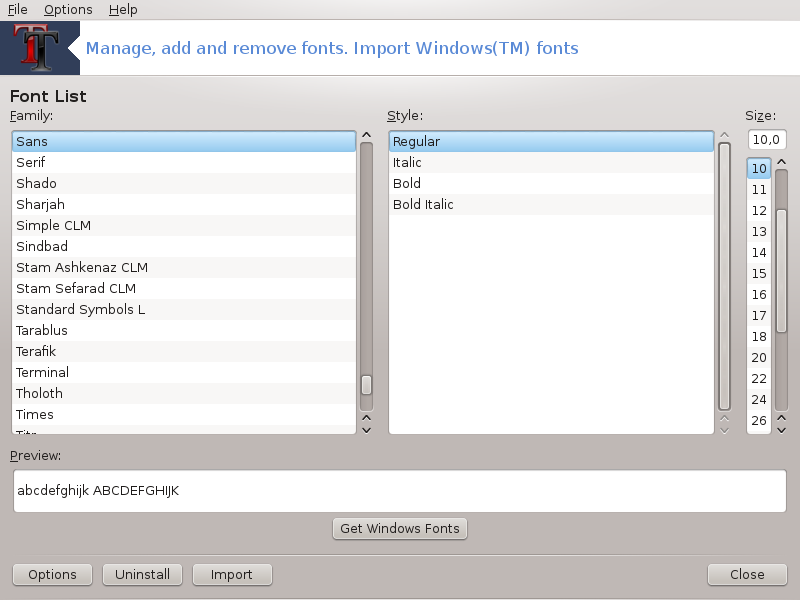This screenshot has height=600, width=800.
Task: Open the File menu
Action: point(17,10)
